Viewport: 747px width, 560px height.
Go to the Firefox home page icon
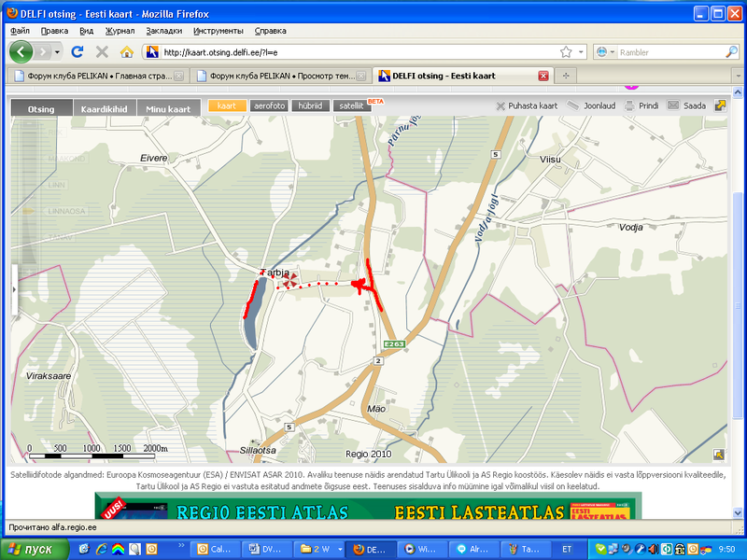126,51
